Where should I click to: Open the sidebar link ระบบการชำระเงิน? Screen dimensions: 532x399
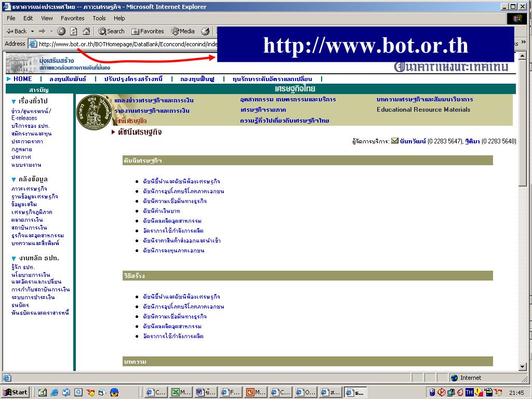(33, 297)
